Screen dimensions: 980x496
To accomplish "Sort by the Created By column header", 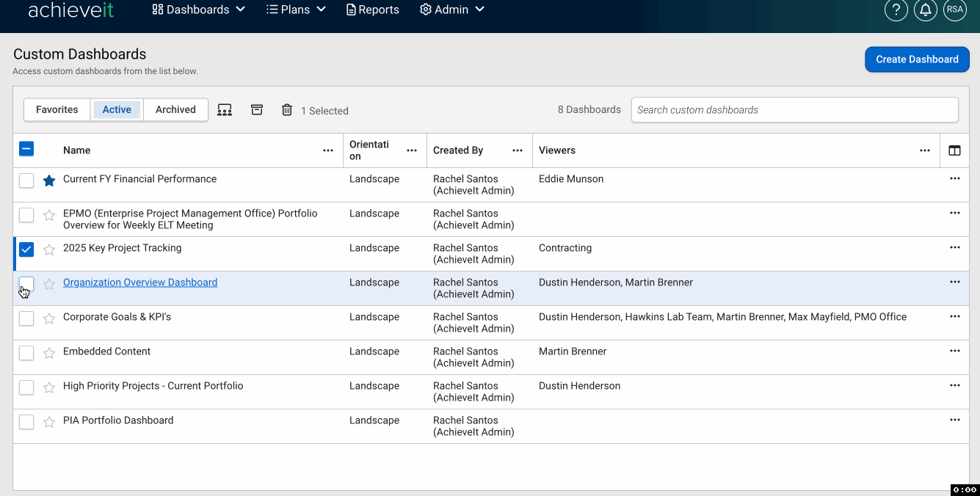I will pyautogui.click(x=458, y=150).
